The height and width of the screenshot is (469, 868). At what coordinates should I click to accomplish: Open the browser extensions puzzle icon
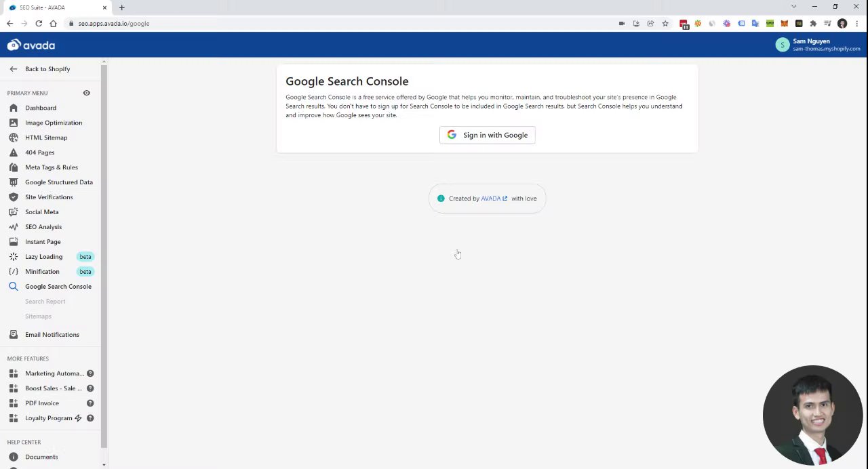813,23
